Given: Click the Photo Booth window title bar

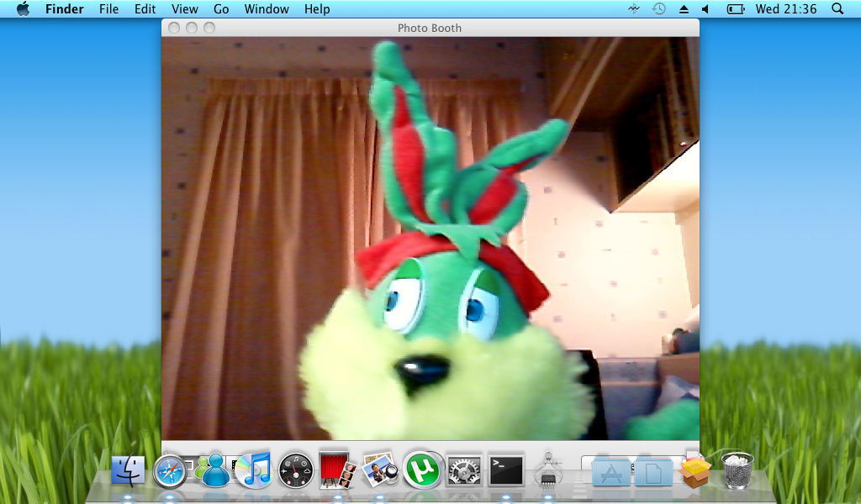Looking at the screenshot, I should 430,28.
